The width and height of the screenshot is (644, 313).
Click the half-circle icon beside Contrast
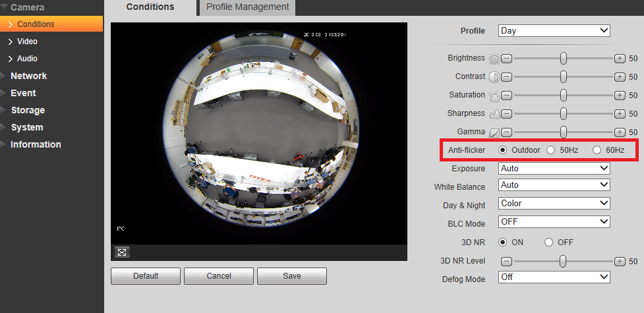point(494,77)
